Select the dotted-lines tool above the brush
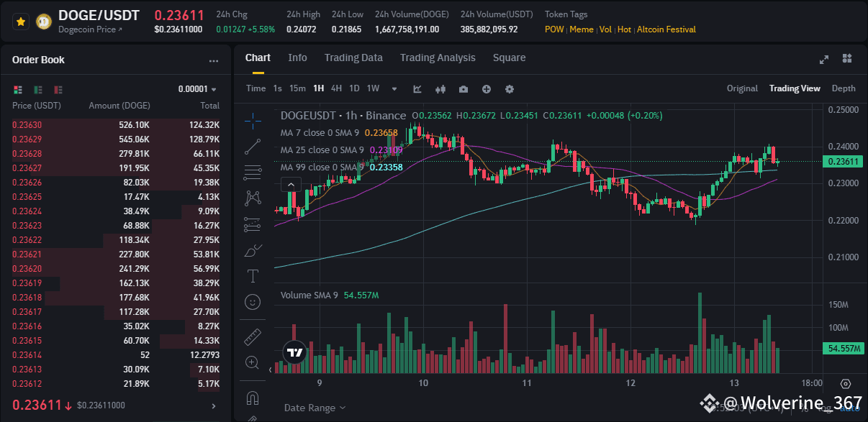The width and height of the screenshot is (868, 422). coord(253,224)
